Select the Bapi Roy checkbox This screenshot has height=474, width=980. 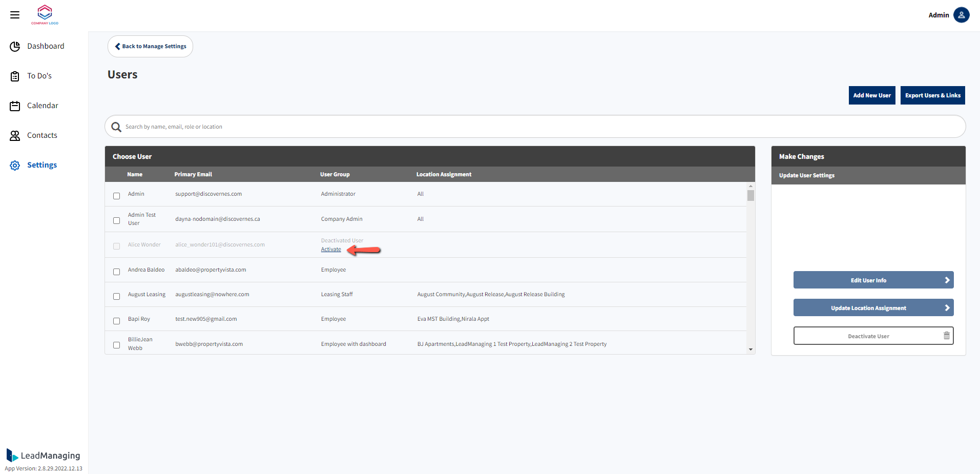click(116, 321)
